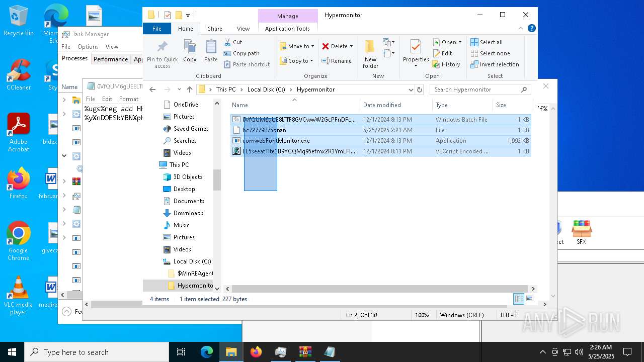Click Local Disk (C:) in address bar
This screenshot has height=362, width=644.
click(266, 89)
